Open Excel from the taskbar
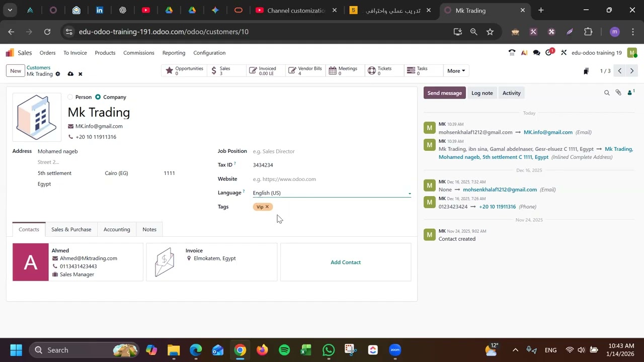Image resolution: width=644 pixels, height=362 pixels. point(306,350)
